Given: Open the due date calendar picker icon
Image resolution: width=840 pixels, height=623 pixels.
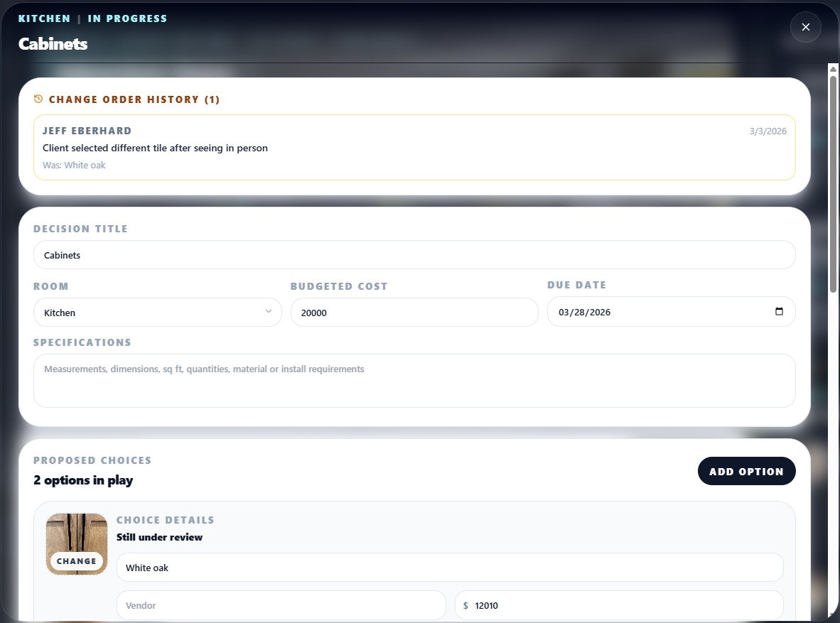Looking at the screenshot, I should click(779, 311).
